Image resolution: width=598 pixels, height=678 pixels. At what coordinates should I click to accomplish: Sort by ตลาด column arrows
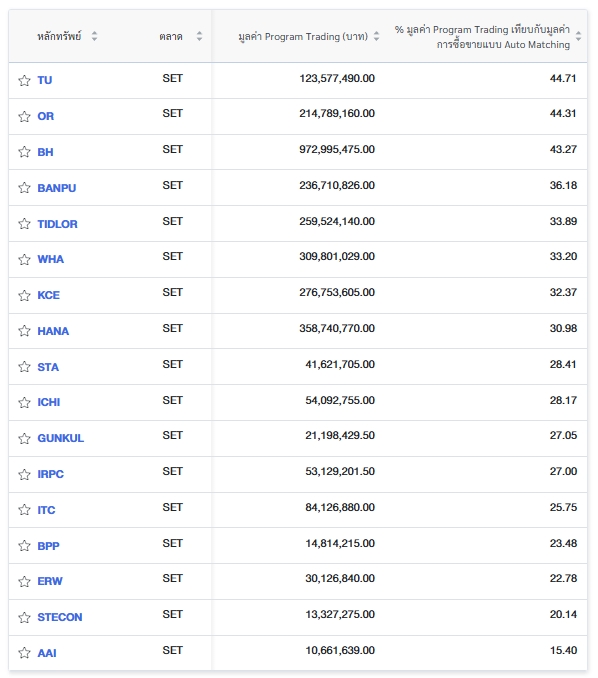click(x=199, y=36)
